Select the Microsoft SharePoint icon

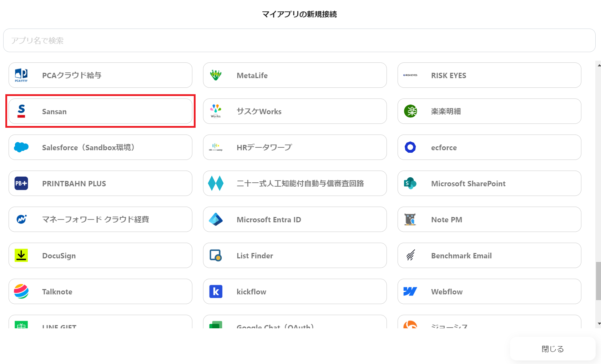pyautogui.click(x=410, y=183)
